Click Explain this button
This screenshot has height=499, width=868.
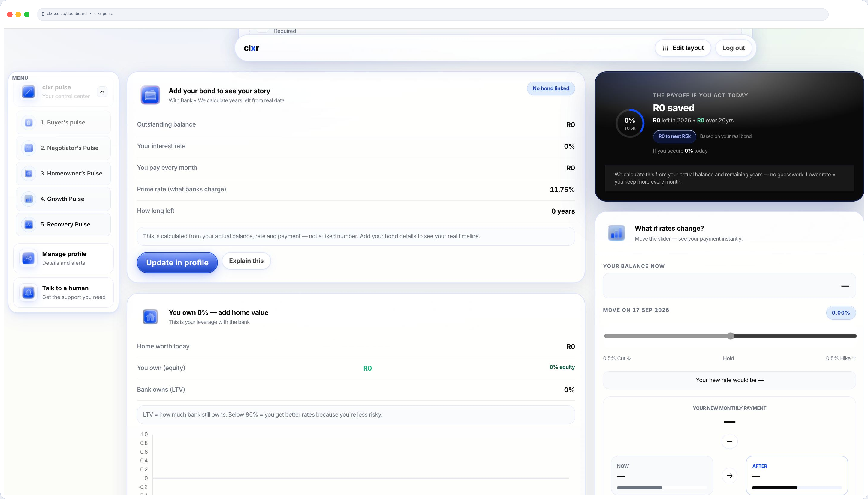pos(246,261)
